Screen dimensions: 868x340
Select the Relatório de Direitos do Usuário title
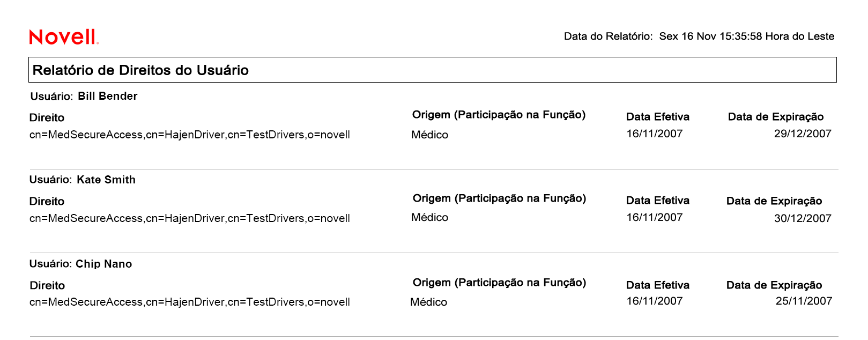coord(140,70)
